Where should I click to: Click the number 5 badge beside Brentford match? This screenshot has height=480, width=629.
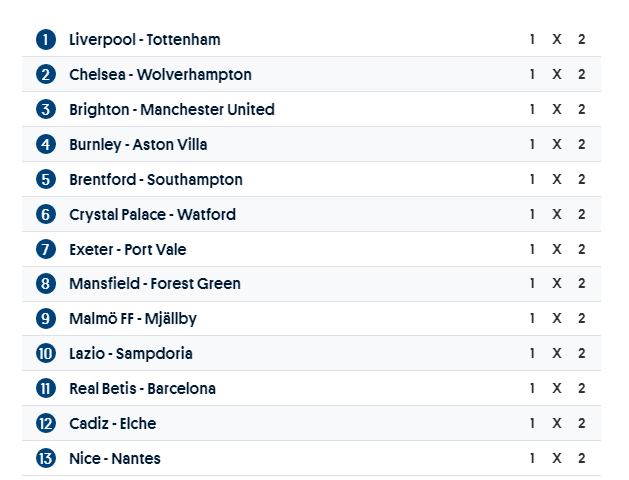tap(46, 180)
